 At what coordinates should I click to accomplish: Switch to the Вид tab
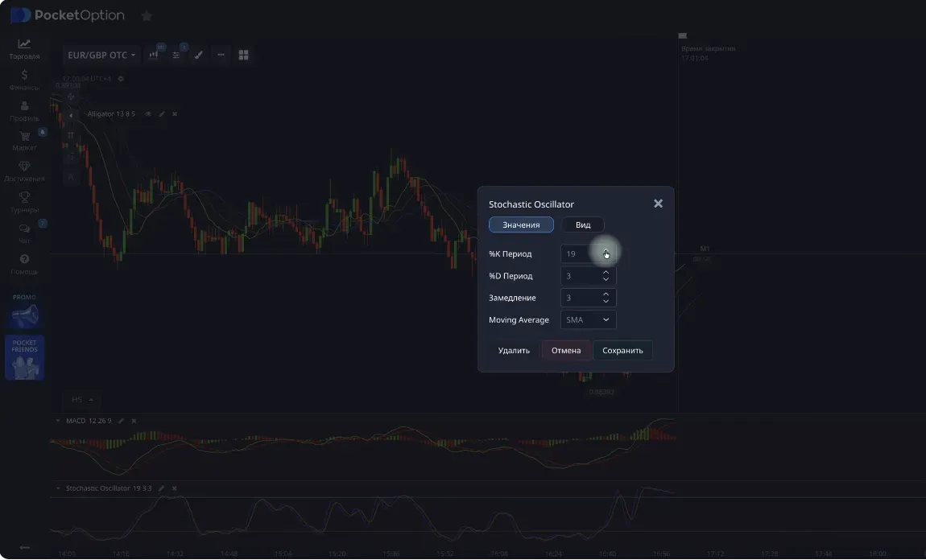[x=582, y=224]
